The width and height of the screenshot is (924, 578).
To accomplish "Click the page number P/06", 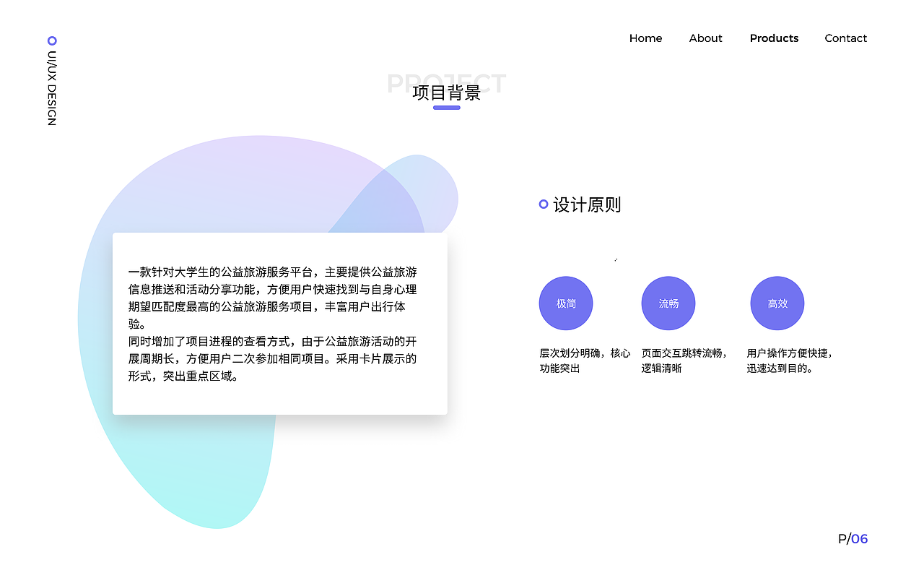I will pos(852,538).
